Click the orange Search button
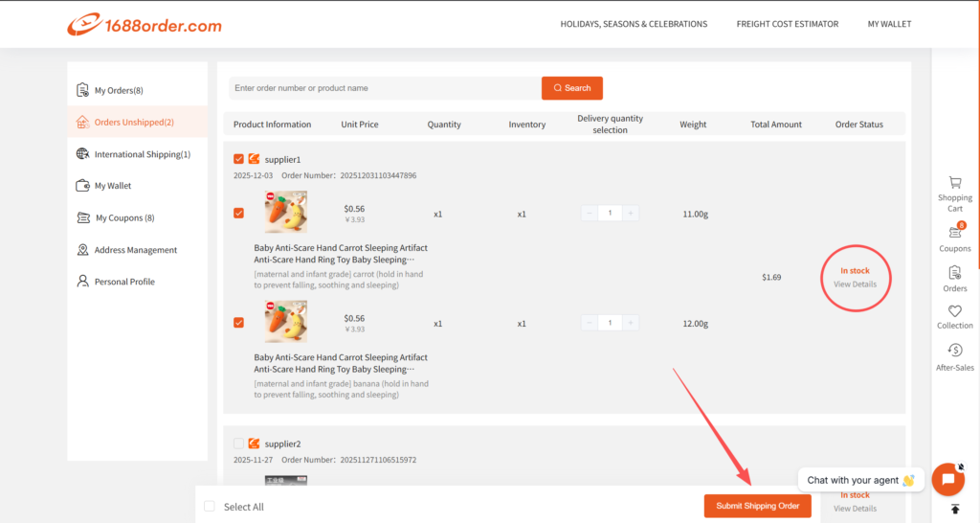 click(x=572, y=88)
